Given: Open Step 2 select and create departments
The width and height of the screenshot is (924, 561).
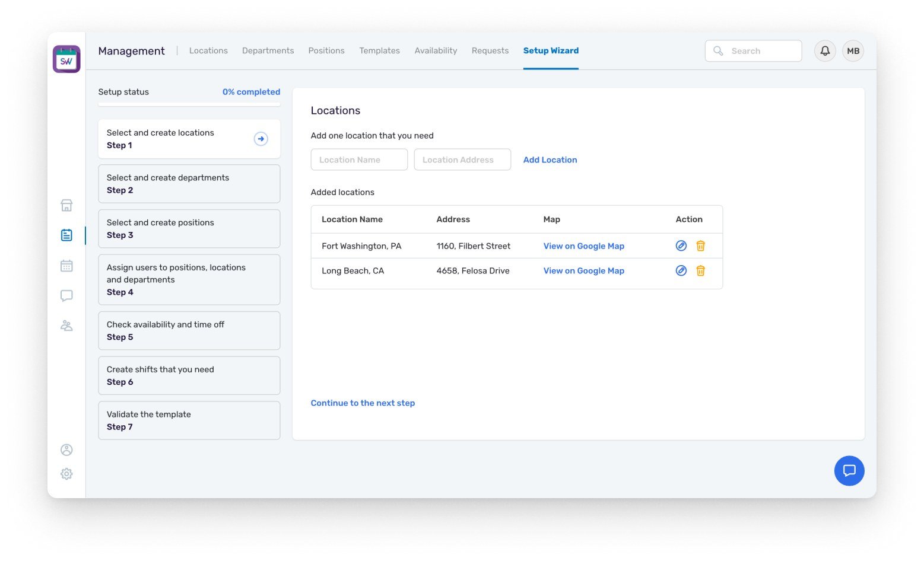Looking at the screenshot, I should [189, 184].
